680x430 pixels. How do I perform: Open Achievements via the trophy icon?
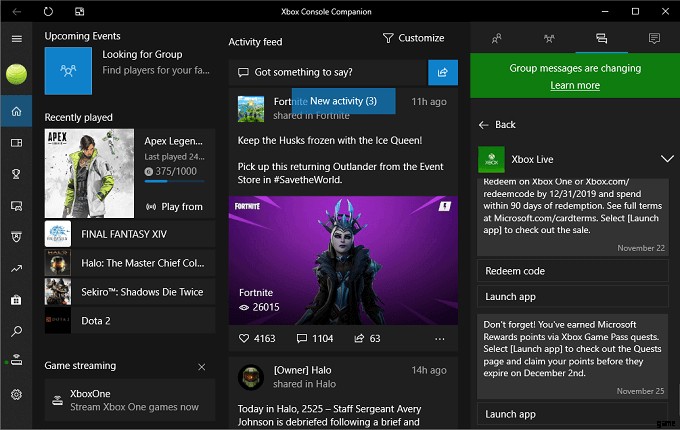coord(16,175)
